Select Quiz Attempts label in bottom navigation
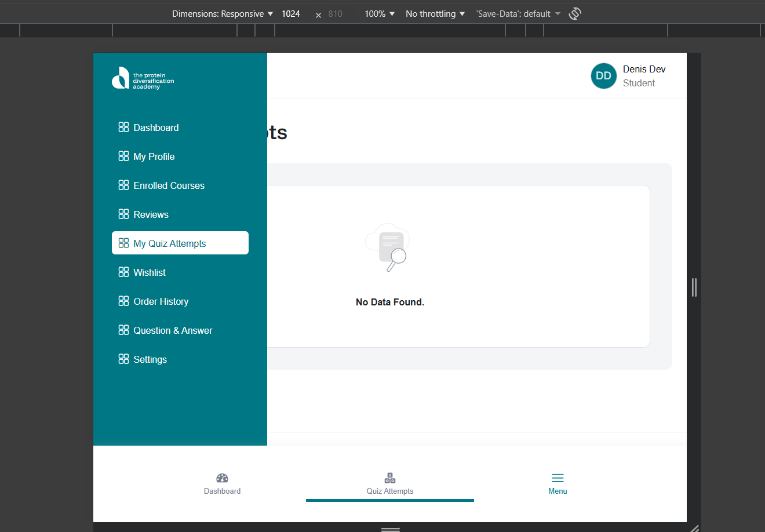This screenshot has height=532, width=765. pos(390,491)
